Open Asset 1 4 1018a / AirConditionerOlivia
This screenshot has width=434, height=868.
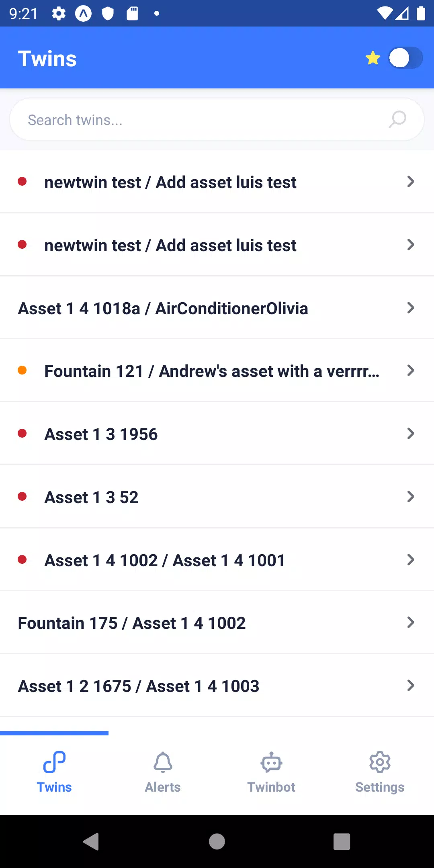point(217,308)
